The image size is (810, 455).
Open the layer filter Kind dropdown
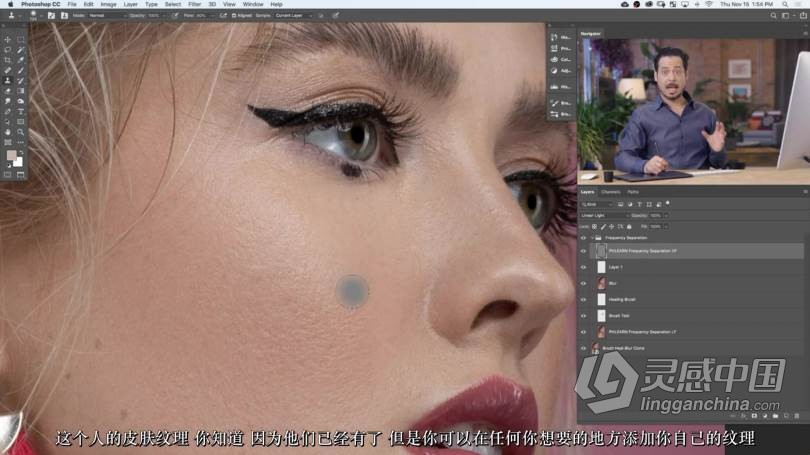click(597, 205)
